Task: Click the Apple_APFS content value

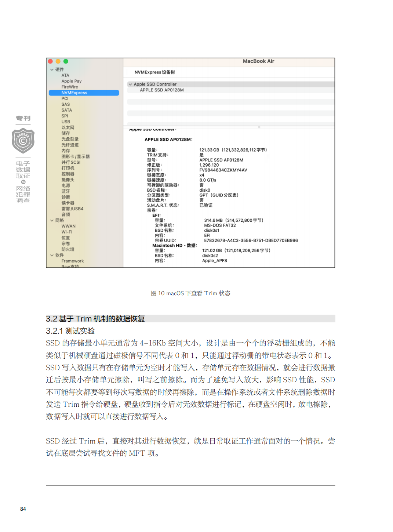Action: pos(215,261)
